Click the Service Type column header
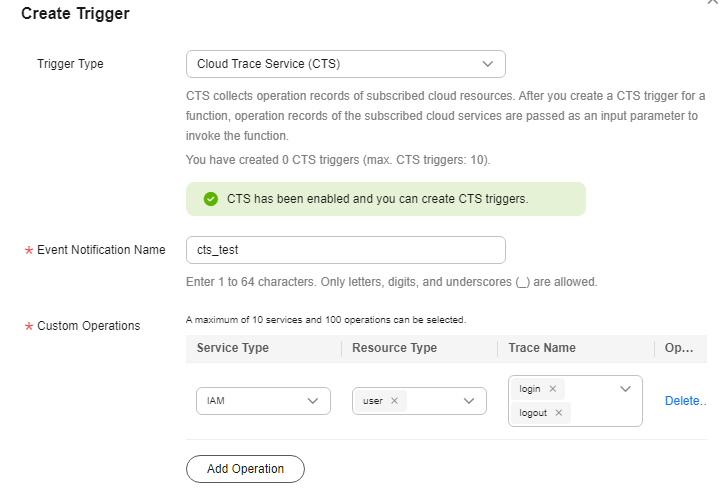 (233, 348)
